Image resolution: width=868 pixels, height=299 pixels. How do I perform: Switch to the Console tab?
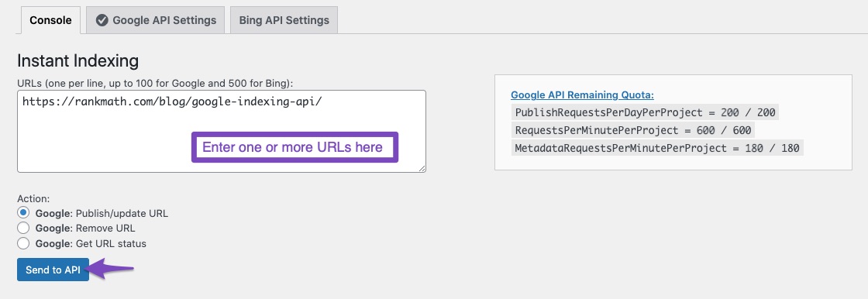point(50,20)
